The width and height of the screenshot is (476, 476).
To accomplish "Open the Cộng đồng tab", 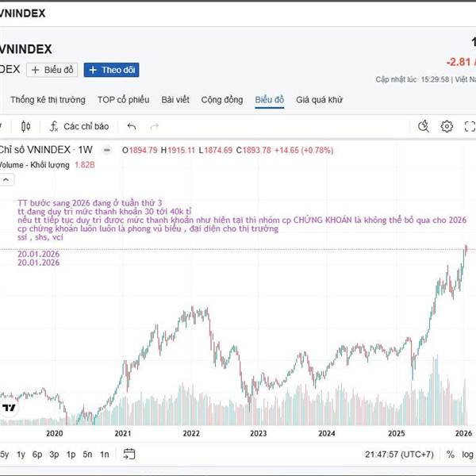I will click(222, 100).
